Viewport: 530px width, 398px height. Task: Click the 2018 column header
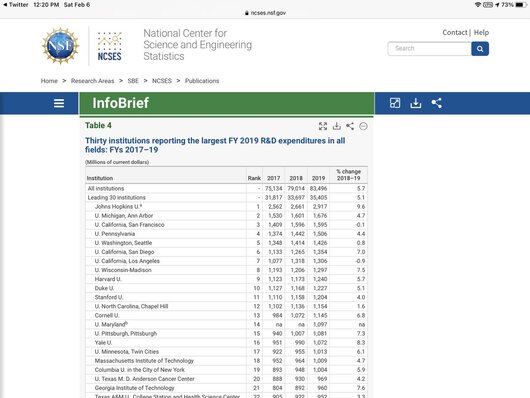296,178
